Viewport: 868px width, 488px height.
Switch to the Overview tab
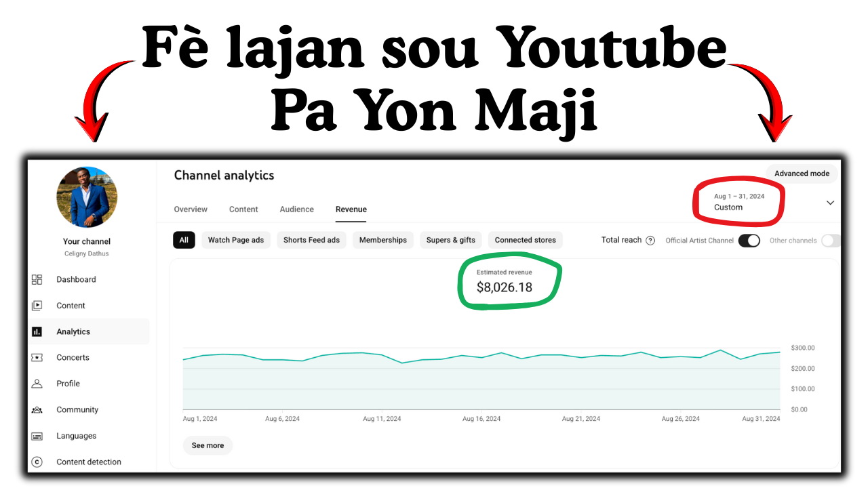191,209
